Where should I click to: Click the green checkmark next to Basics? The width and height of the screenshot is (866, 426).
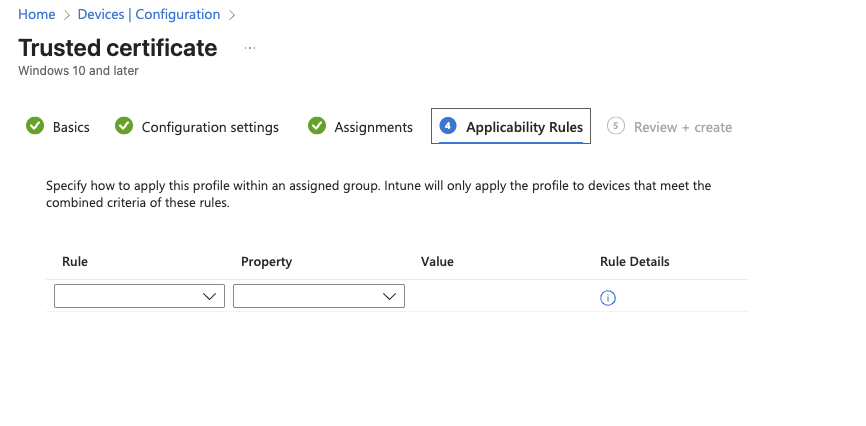[35, 126]
